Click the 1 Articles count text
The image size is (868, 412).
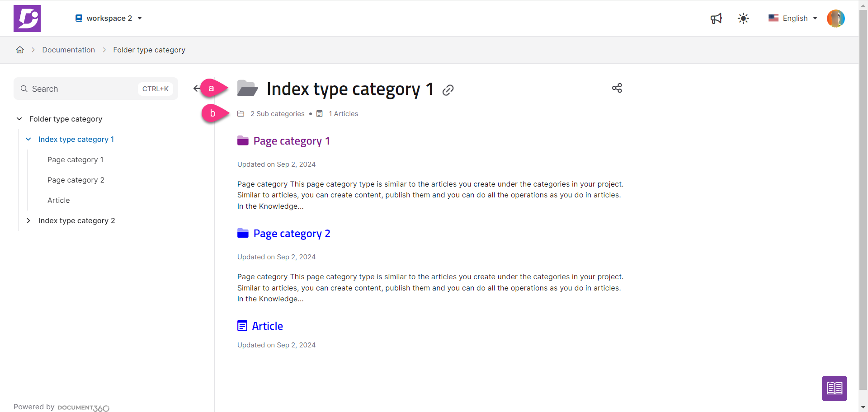(x=344, y=114)
